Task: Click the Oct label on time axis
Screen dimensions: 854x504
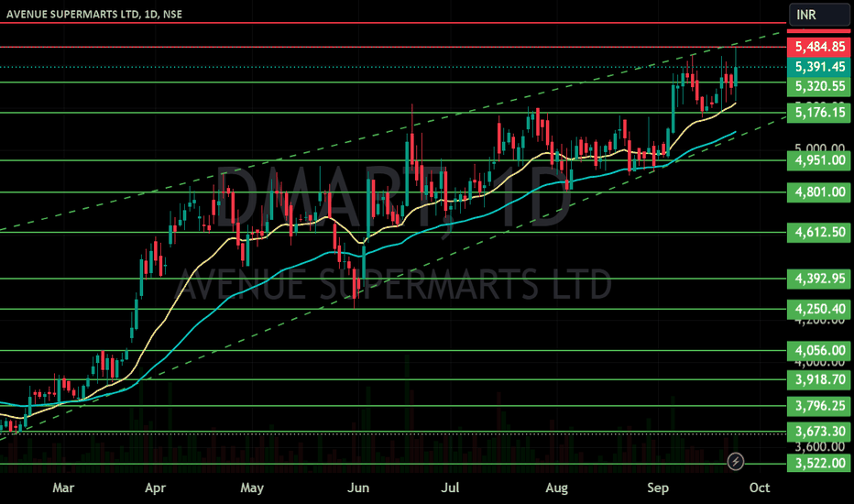Action: point(760,488)
